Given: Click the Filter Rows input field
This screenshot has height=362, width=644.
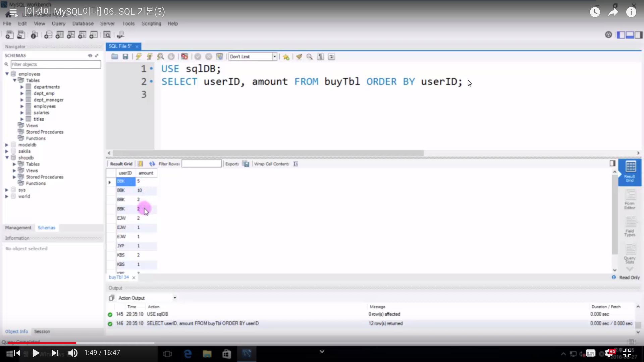Looking at the screenshot, I should [202, 164].
